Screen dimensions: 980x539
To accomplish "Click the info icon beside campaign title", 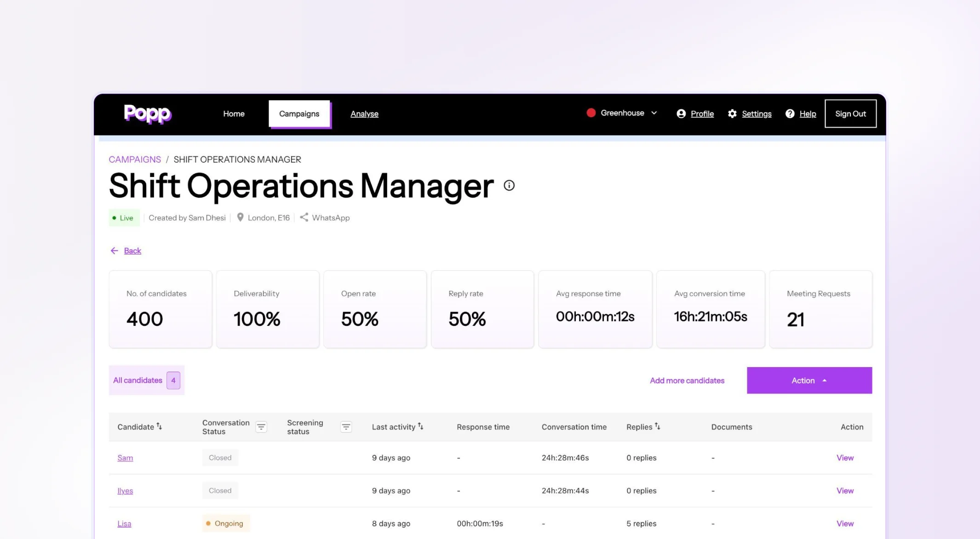I will point(509,185).
